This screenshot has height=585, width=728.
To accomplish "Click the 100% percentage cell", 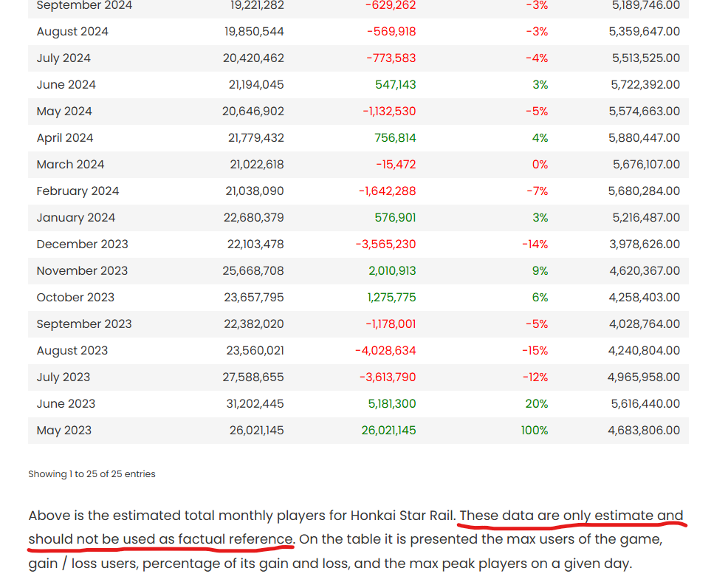I will 535,431.
